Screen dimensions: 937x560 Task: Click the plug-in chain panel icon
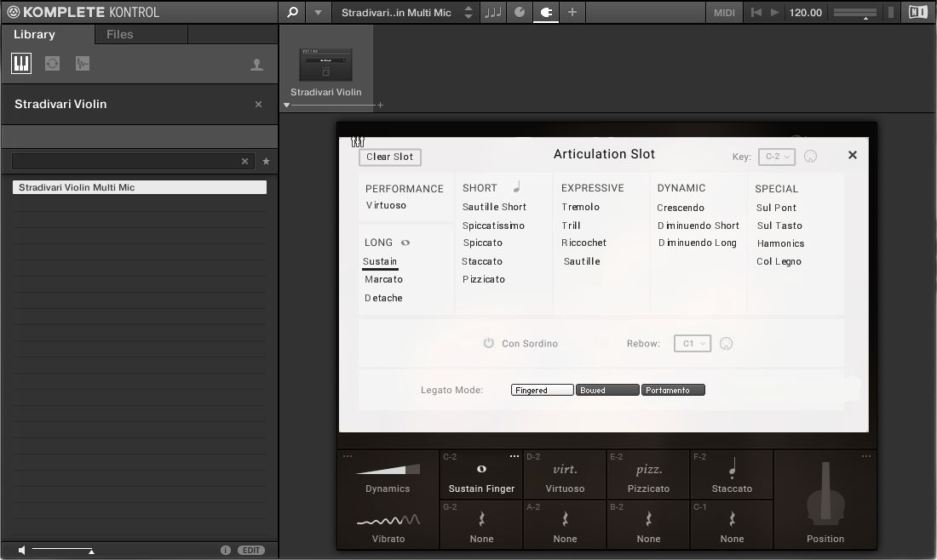tap(545, 13)
